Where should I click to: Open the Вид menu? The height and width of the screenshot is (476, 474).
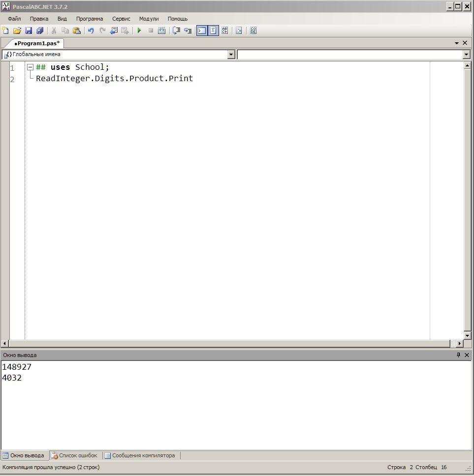pyautogui.click(x=62, y=19)
